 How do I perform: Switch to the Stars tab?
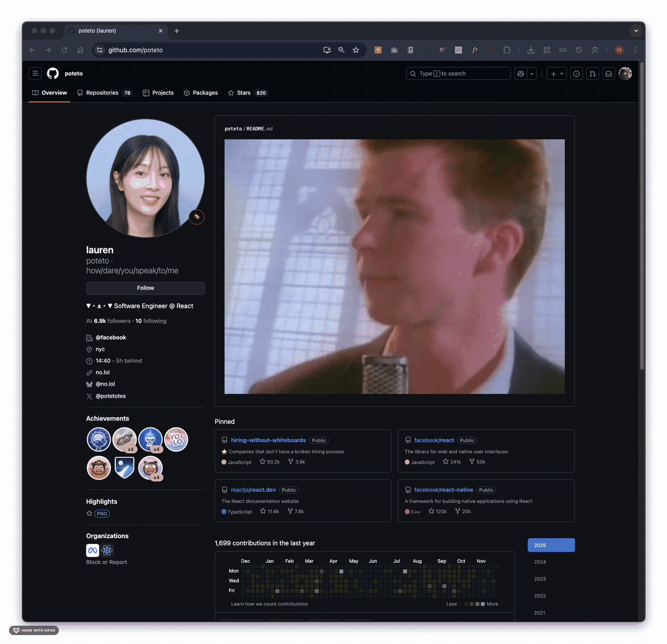(244, 93)
